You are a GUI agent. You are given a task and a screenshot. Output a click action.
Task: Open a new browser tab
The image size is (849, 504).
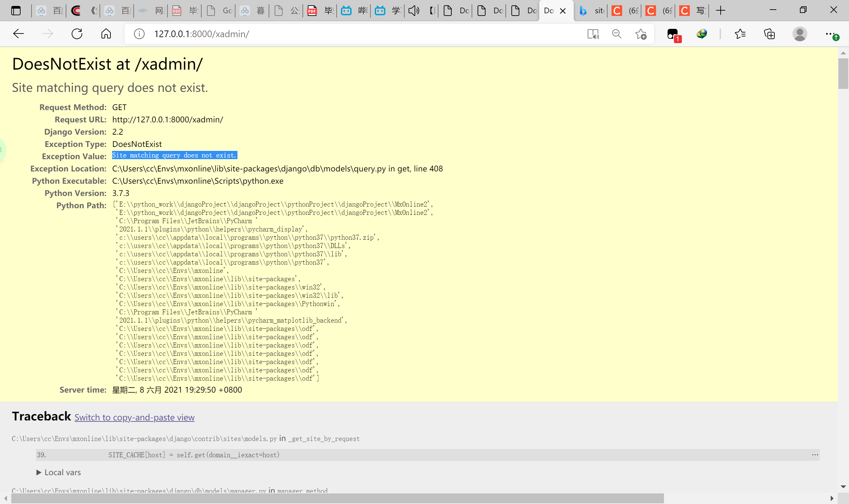[x=720, y=11]
